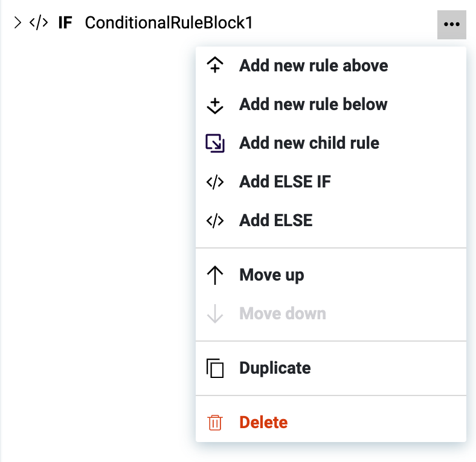Choose Add ELSE IF menu item
Screen dimensions: 476x462
click(285, 182)
